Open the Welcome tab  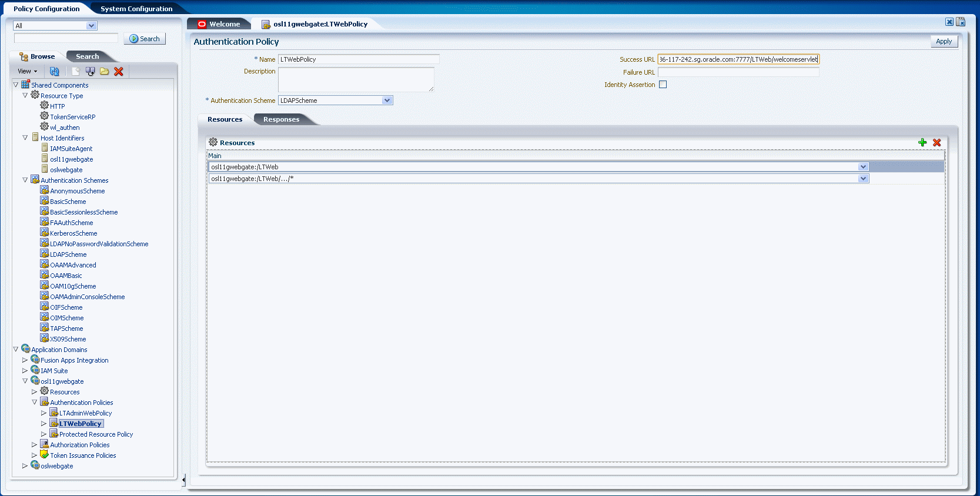coord(219,24)
